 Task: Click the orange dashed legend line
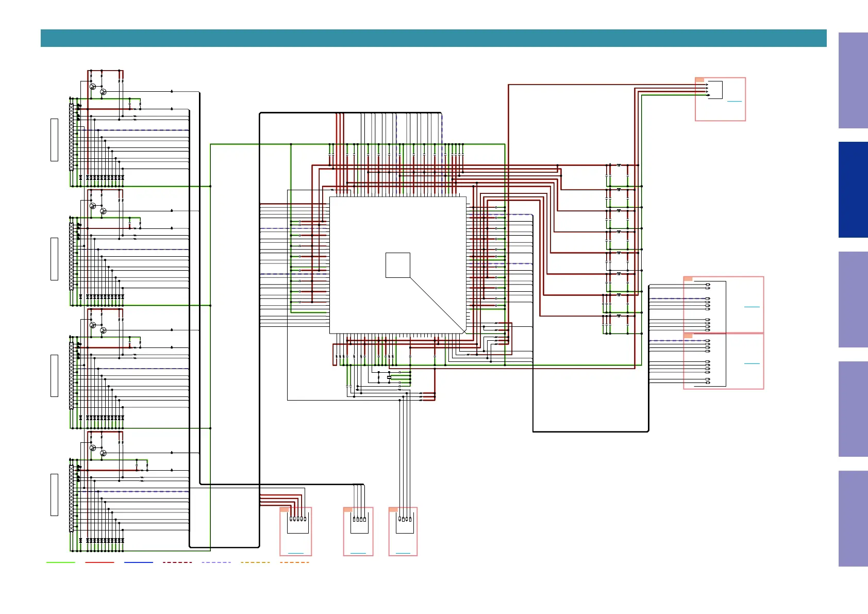click(x=294, y=562)
